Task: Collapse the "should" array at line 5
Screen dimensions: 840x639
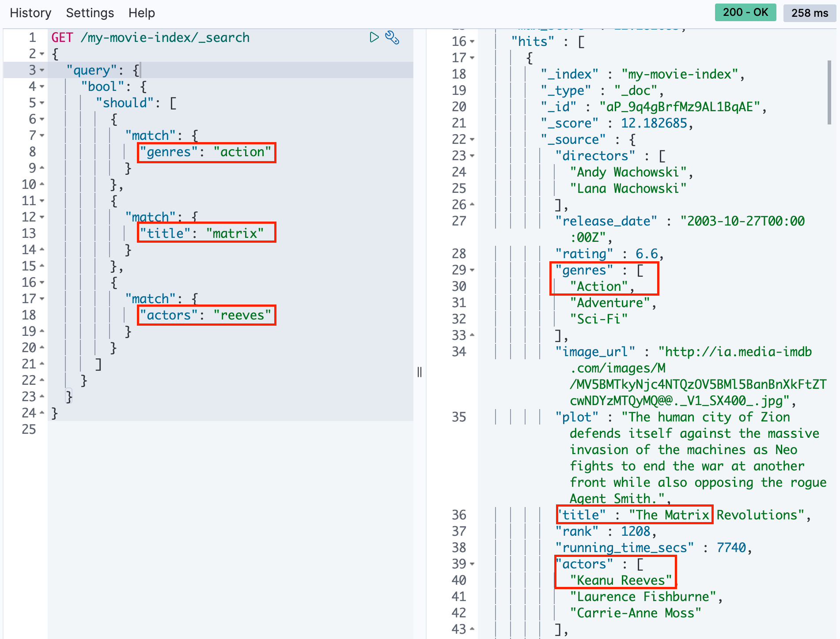Action: tap(42, 103)
